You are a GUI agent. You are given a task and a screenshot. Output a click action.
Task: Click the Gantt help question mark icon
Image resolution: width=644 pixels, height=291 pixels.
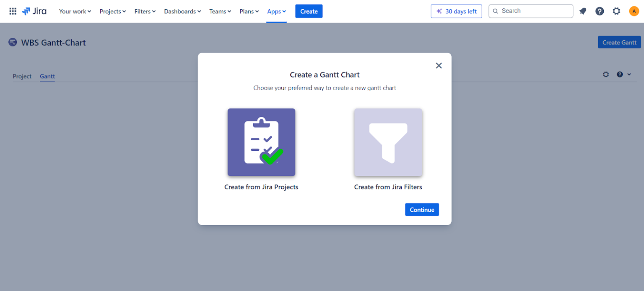click(x=620, y=74)
